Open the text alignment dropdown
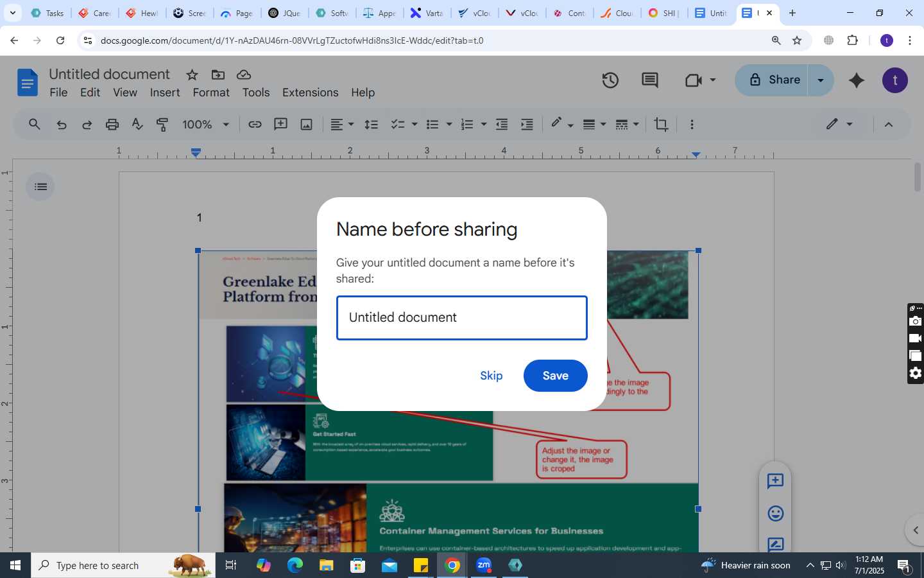Screen dimensions: 924x578 pyautogui.click(x=342, y=125)
